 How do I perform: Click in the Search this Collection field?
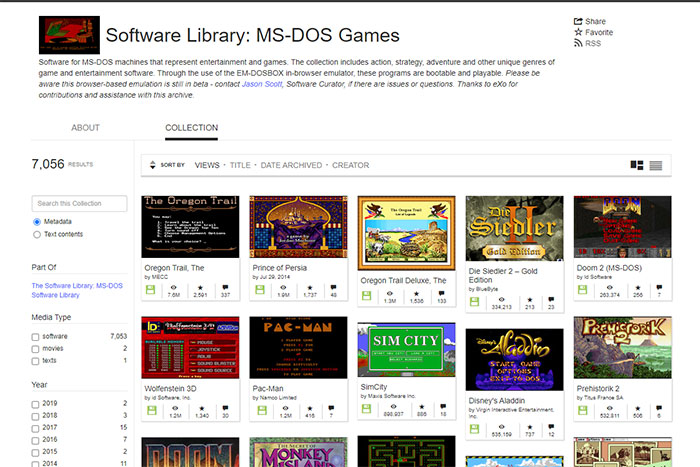(79, 204)
